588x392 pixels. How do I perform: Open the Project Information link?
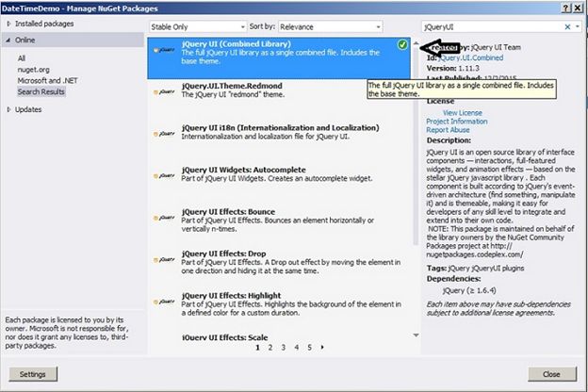coord(457,122)
